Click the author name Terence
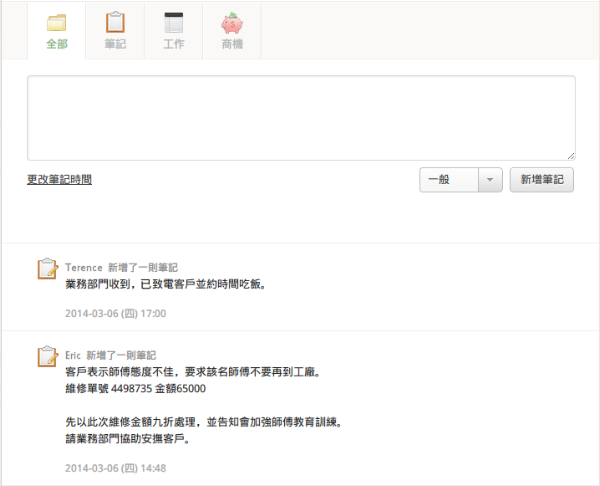Viewport: 600px width, 486px height. [x=83, y=267]
